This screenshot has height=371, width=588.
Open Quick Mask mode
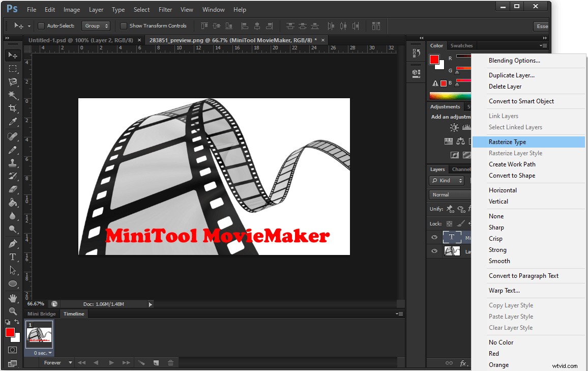[12, 350]
